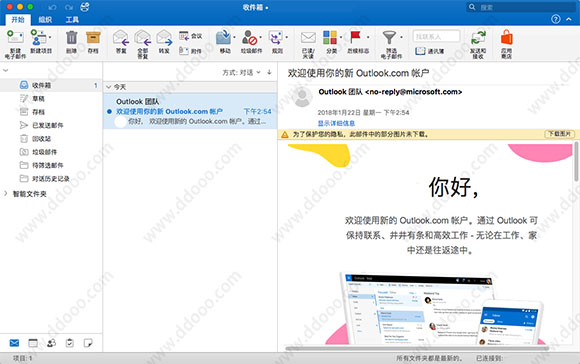
Task: Open the 规则 rules icon
Action: 275,38
